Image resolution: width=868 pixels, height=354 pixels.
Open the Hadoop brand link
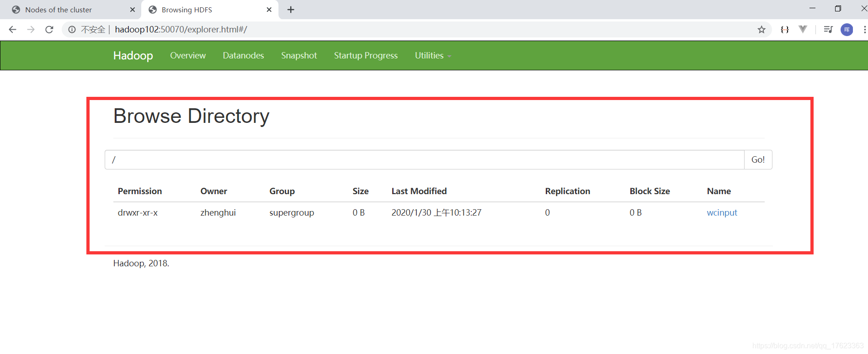(x=133, y=56)
